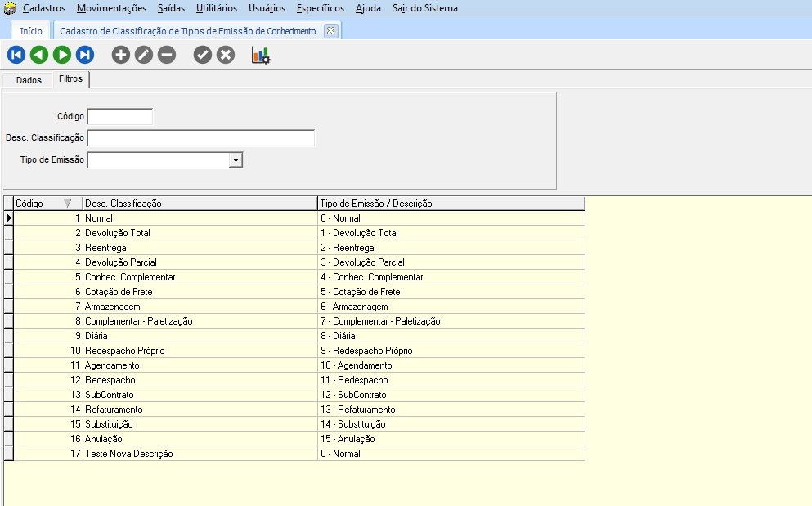
Task: Select the Filtros tab
Action: (x=70, y=78)
